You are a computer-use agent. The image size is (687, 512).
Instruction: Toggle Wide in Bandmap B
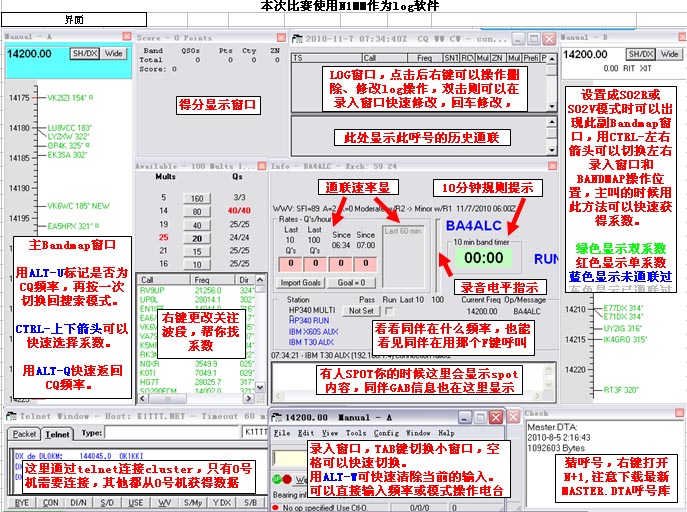[x=669, y=54]
